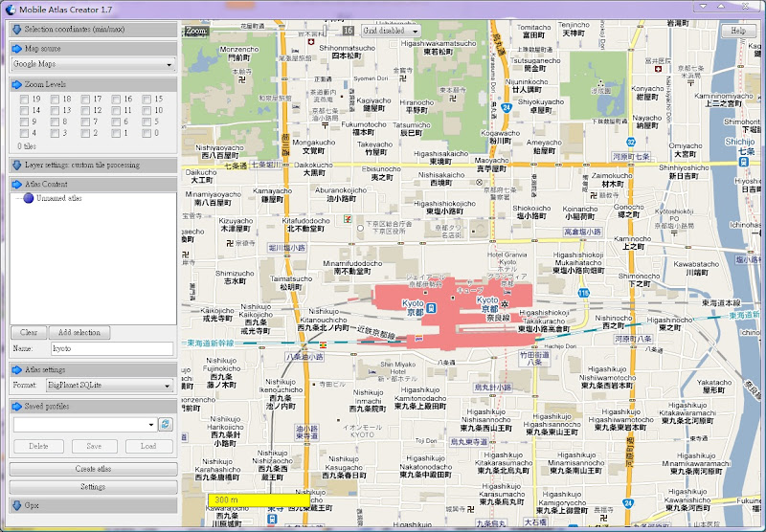Open the BigPlanet SQLite format dropdown
This screenshot has width=766, height=532.
pos(109,385)
